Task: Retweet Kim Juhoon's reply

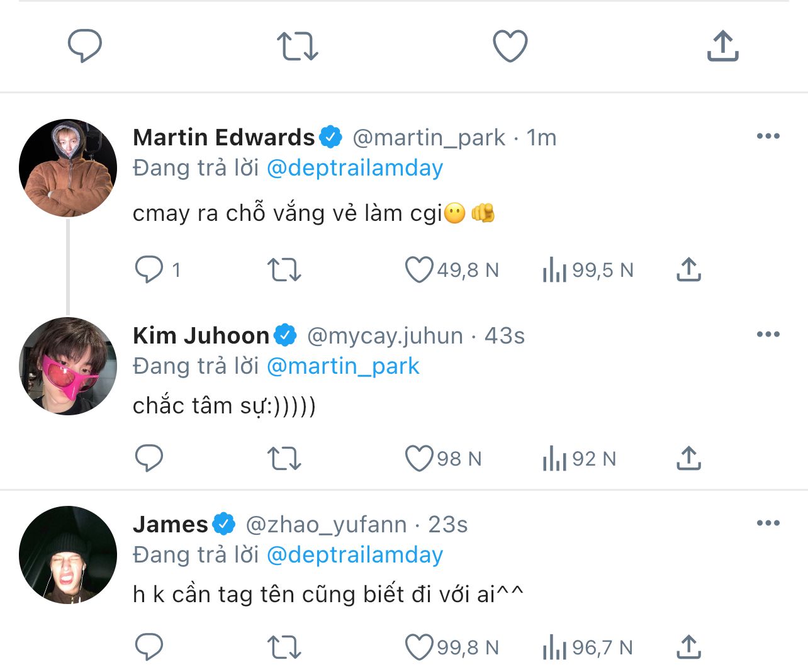Action: tap(284, 459)
